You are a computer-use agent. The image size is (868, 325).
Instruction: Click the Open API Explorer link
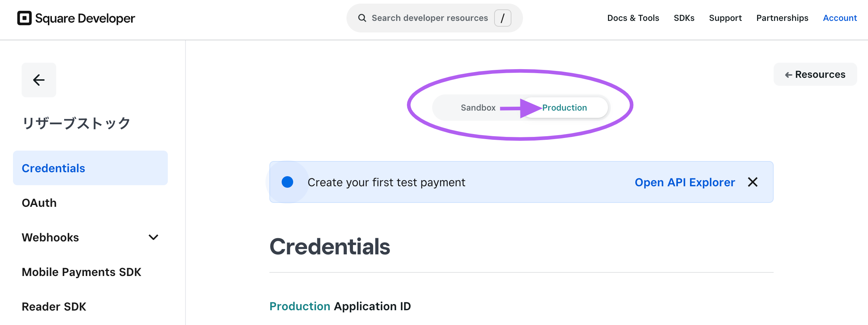click(685, 182)
